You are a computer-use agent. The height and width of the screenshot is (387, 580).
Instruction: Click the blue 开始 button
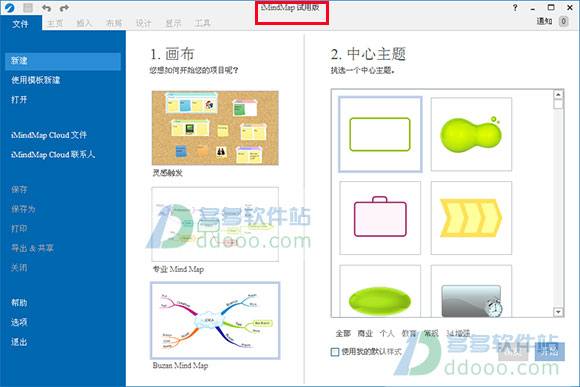(x=550, y=351)
